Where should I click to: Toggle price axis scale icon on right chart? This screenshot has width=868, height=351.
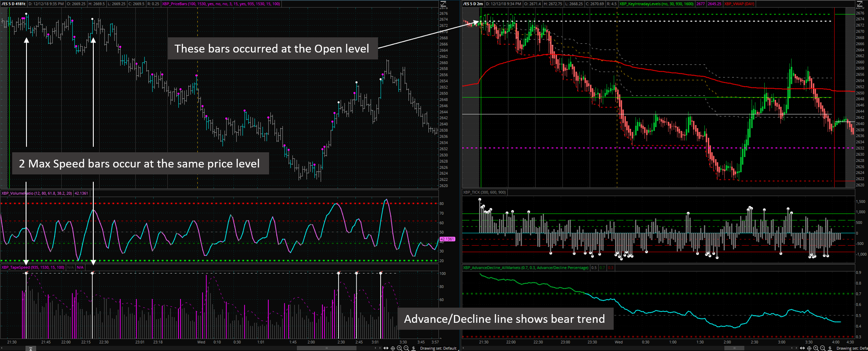click(860, 4)
